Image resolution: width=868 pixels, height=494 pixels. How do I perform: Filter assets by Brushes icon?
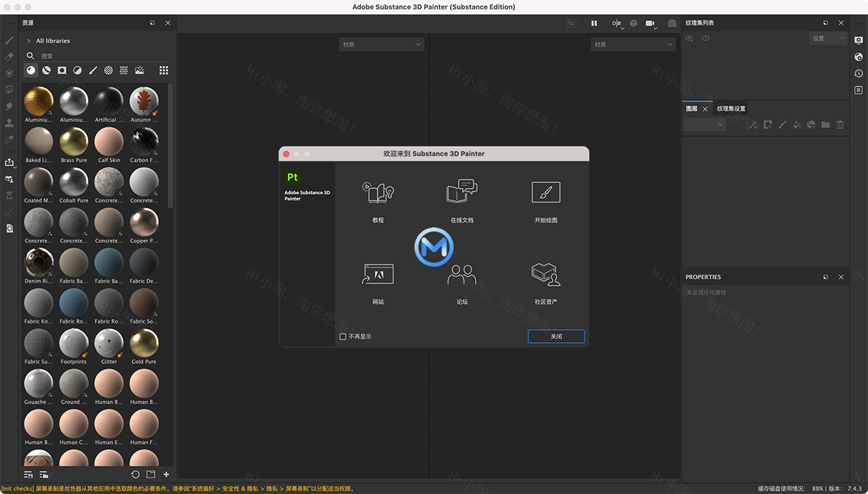tap(93, 70)
